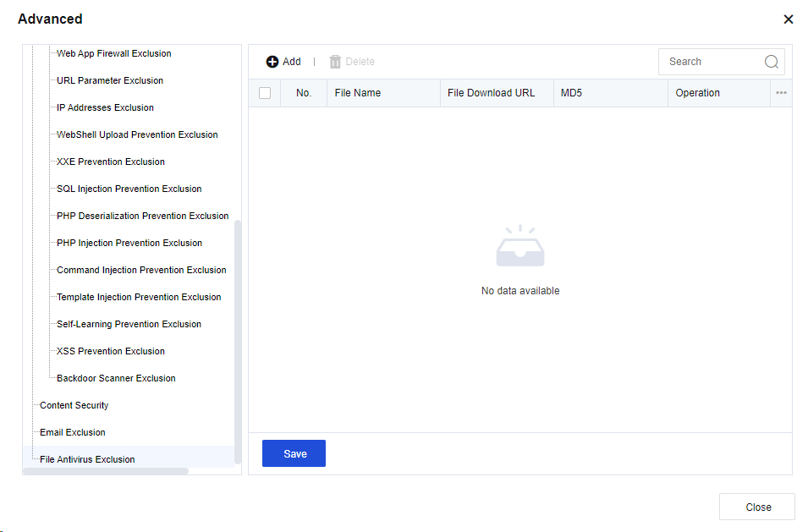
Task: Click the Add plus icon
Action: tap(272, 62)
